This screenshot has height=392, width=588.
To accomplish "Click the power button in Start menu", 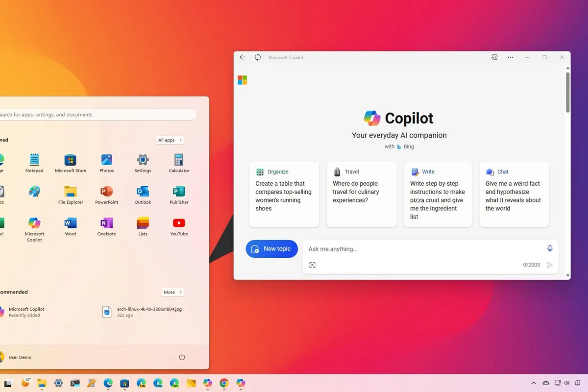I will (x=182, y=357).
